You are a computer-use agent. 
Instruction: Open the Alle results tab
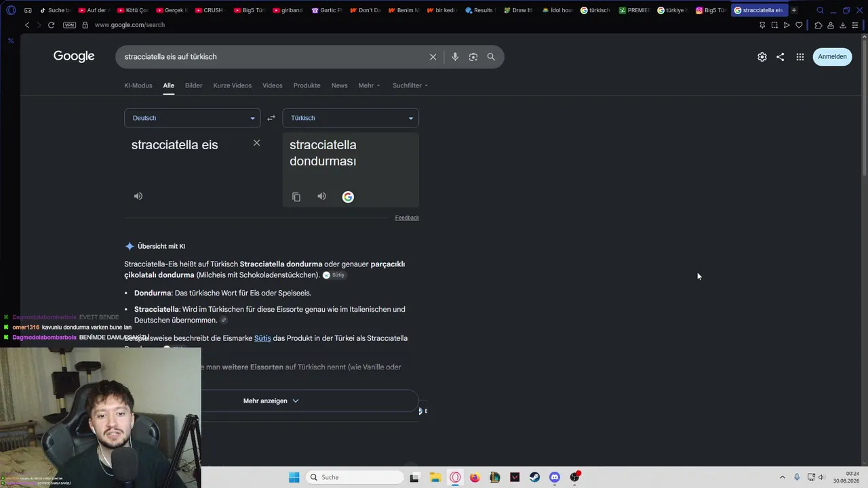[x=169, y=85]
